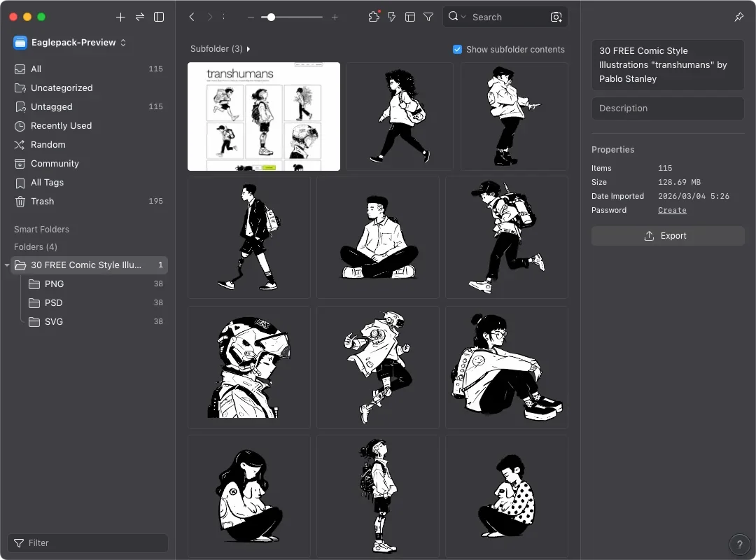Screen dimensions: 756x560
Task: Click the lightning bolt quick action icon
Action: (392, 17)
